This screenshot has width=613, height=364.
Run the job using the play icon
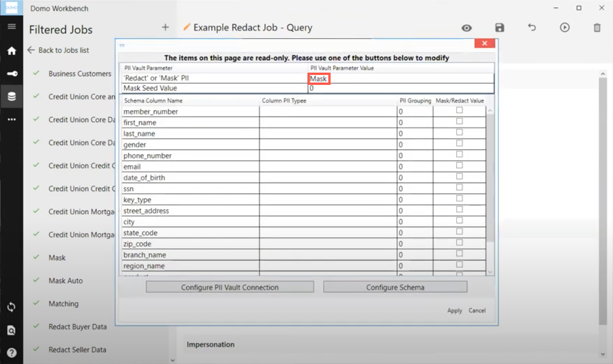[x=564, y=28]
